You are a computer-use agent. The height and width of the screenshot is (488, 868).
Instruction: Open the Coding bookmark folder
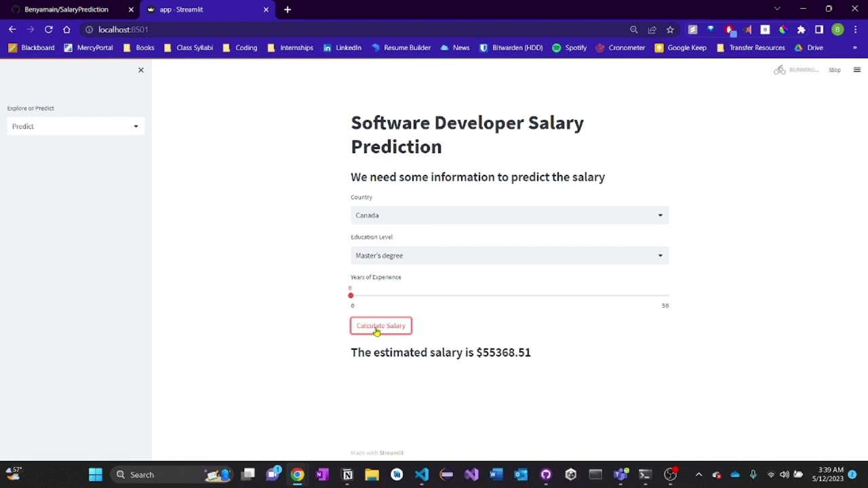coord(240,48)
